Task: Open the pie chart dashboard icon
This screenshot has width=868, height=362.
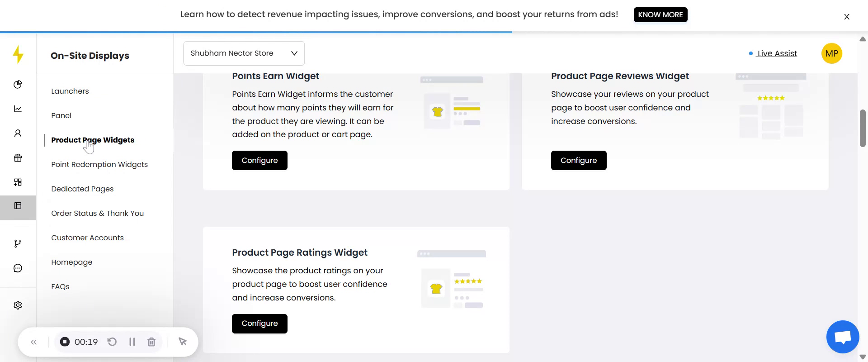Action: [x=18, y=85]
